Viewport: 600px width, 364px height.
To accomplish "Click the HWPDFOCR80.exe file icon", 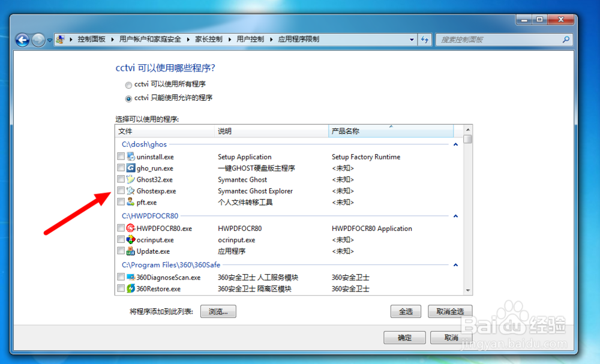I will click(x=131, y=228).
